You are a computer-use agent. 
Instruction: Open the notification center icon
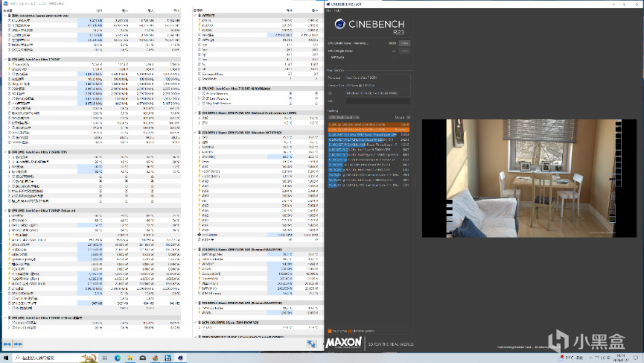click(635, 358)
